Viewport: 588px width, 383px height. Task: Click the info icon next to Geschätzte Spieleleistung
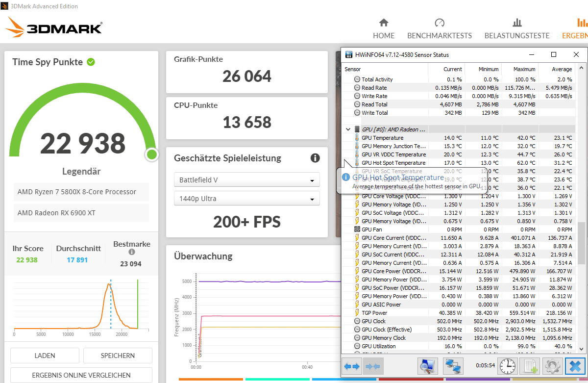(x=315, y=158)
